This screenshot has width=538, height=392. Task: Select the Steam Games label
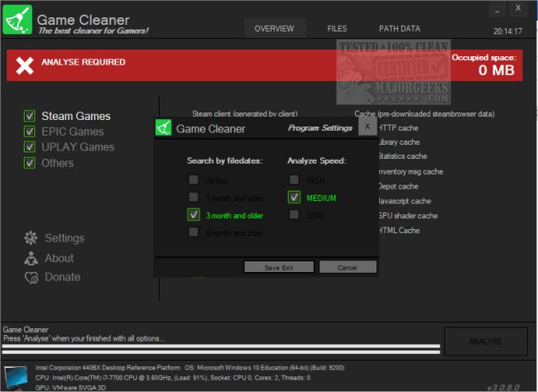point(76,116)
